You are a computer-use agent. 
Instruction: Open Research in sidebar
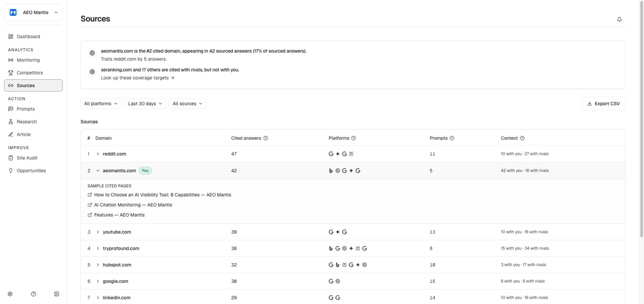pyautogui.click(x=33, y=122)
